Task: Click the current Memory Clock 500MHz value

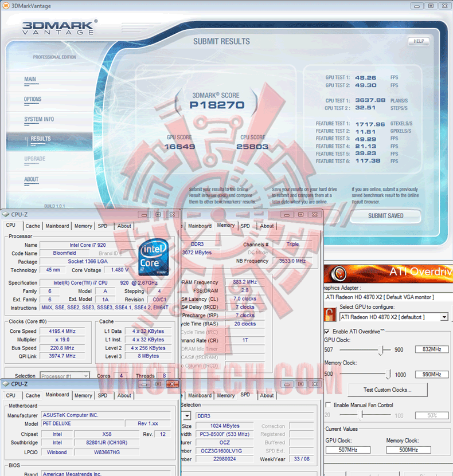Action: [408, 450]
